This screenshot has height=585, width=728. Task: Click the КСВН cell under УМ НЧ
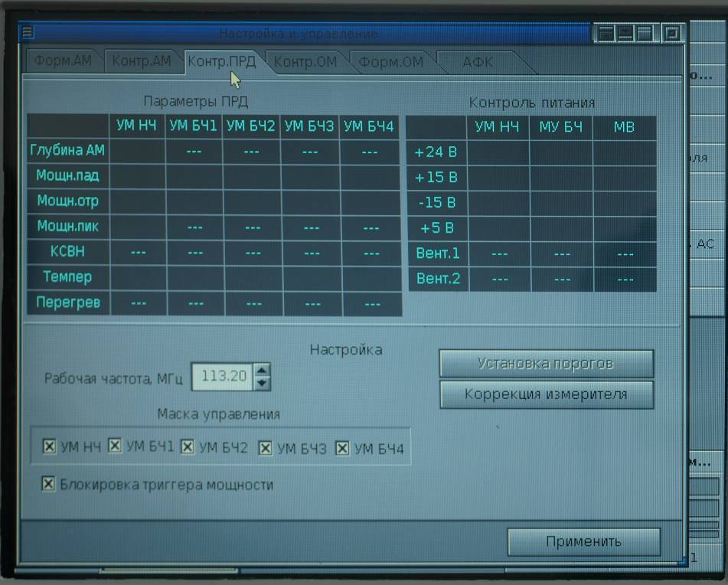point(138,252)
